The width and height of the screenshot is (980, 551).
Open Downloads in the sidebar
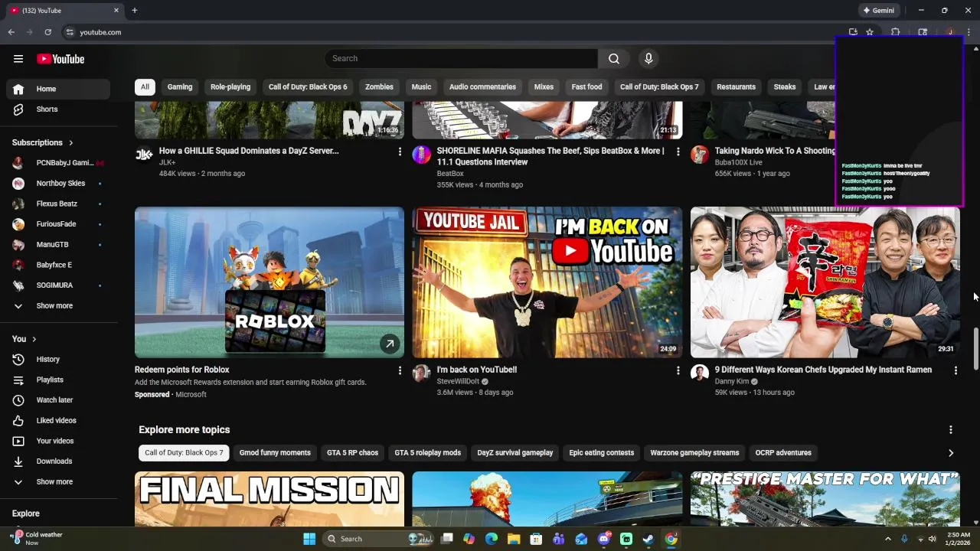(58, 461)
